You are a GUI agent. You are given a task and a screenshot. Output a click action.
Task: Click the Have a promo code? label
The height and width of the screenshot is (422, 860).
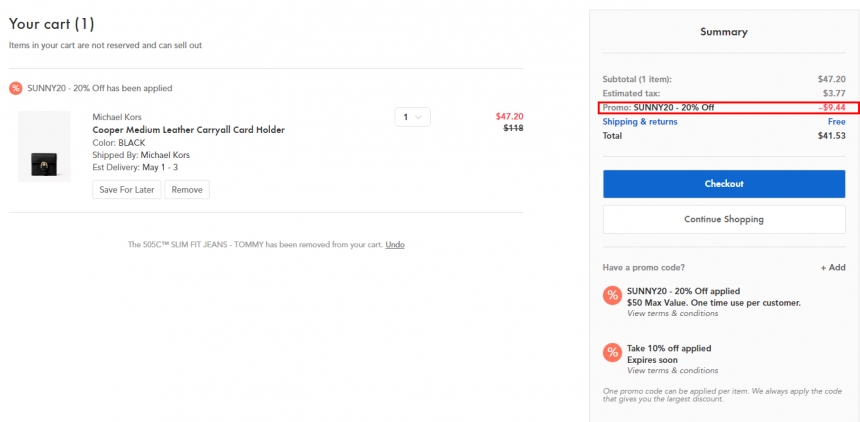click(643, 268)
